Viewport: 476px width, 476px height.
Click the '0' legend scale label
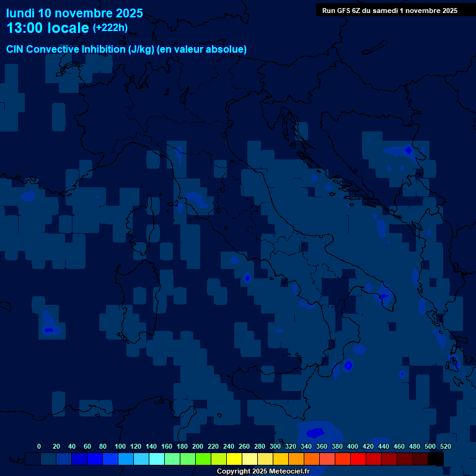click(x=39, y=446)
